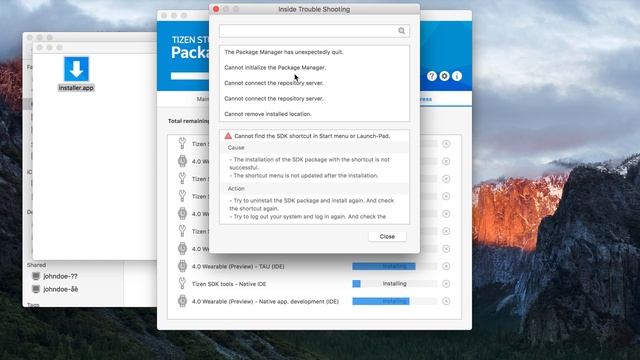
Task: Select 'Cannot remove installed location.' entry
Action: click(268, 114)
